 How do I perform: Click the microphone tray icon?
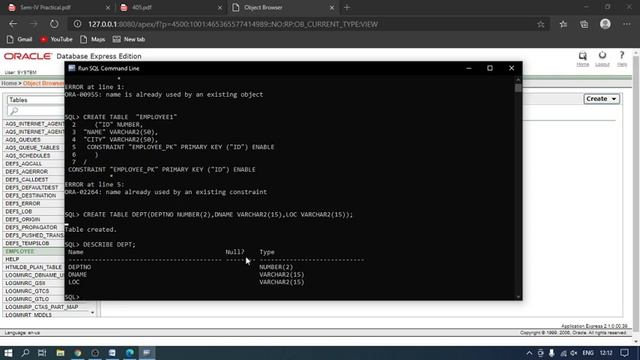551,353
